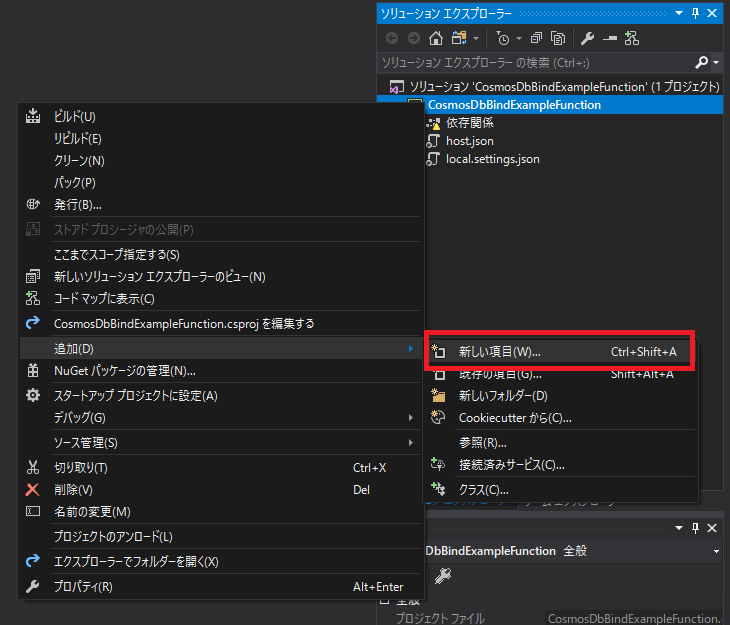Choose 既存の項目(G)... in the Add submenu
Image resolution: width=730 pixels, height=625 pixels.
[x=560, y=374]
